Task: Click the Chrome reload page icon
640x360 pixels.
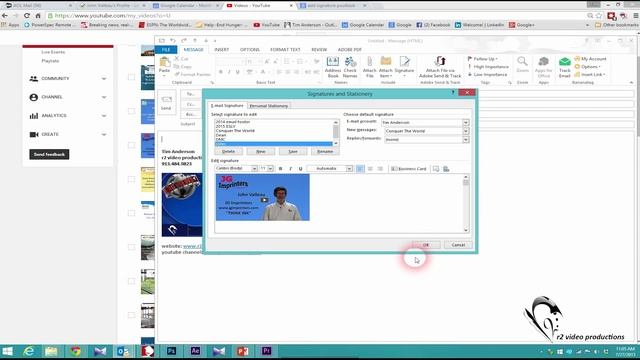Action: [x=27, y=16]
